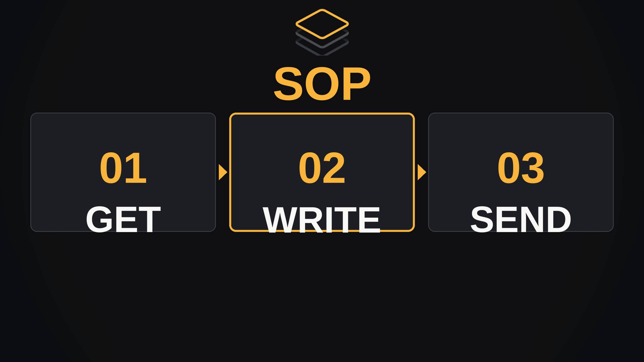644x362 pixels.
Task: Open the 01 GET step card
Action: coord(123,172)
